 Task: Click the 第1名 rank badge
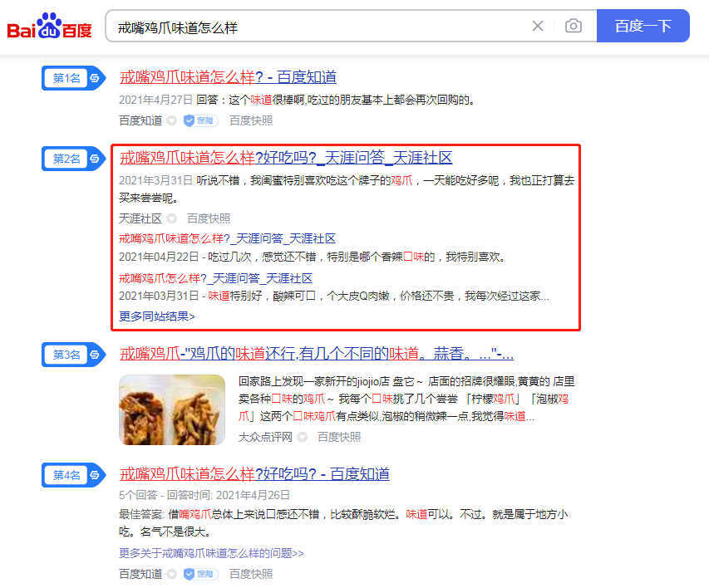[73, 78]
